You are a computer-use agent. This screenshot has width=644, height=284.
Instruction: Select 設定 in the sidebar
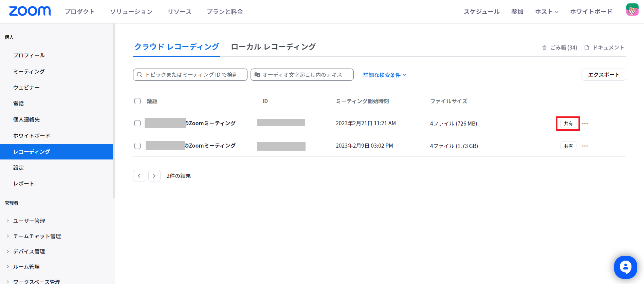click(x=18, y=168)
